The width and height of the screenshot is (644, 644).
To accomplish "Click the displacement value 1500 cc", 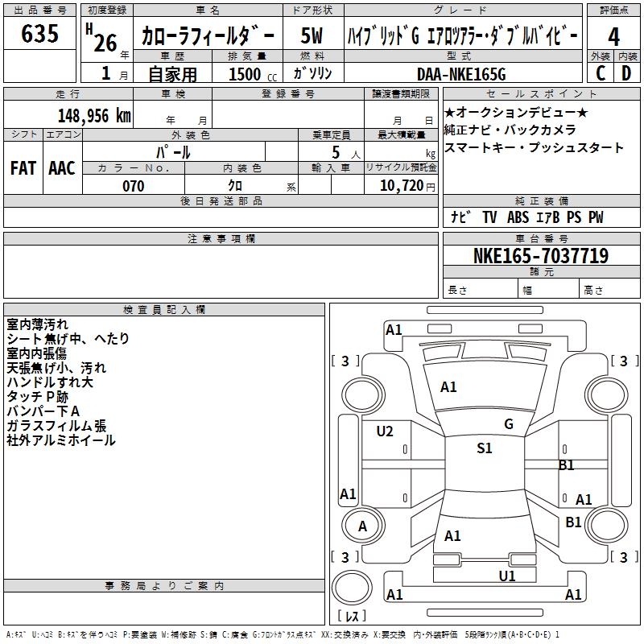I will (253, 74).
